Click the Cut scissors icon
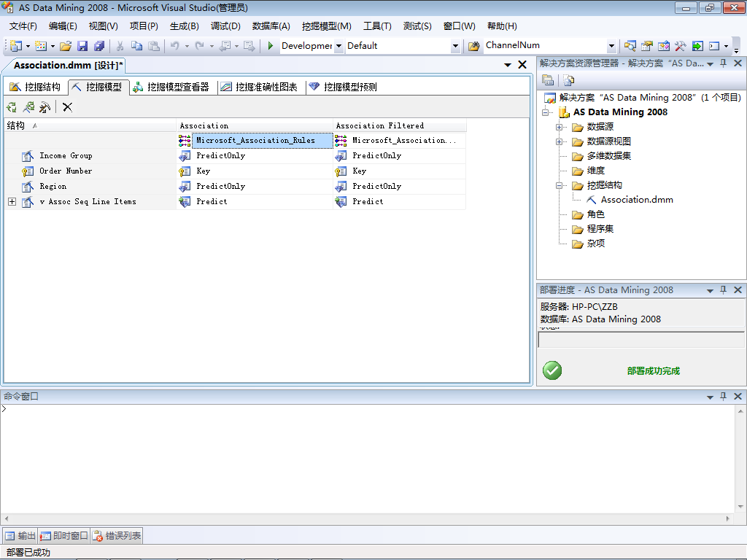The width and height of the screenshot is (747, 560). (120, 46)
